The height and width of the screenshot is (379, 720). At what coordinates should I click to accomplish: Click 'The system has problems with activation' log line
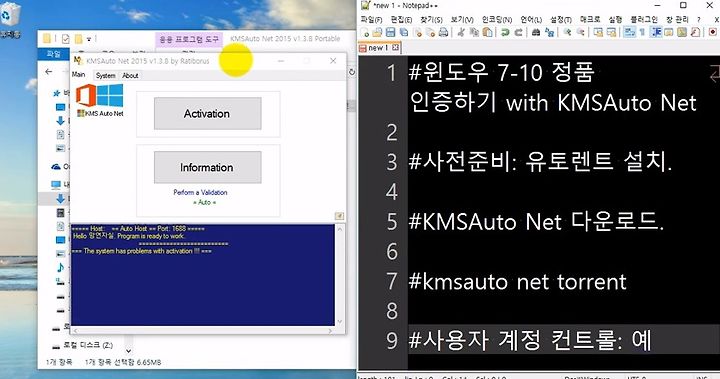141,251
